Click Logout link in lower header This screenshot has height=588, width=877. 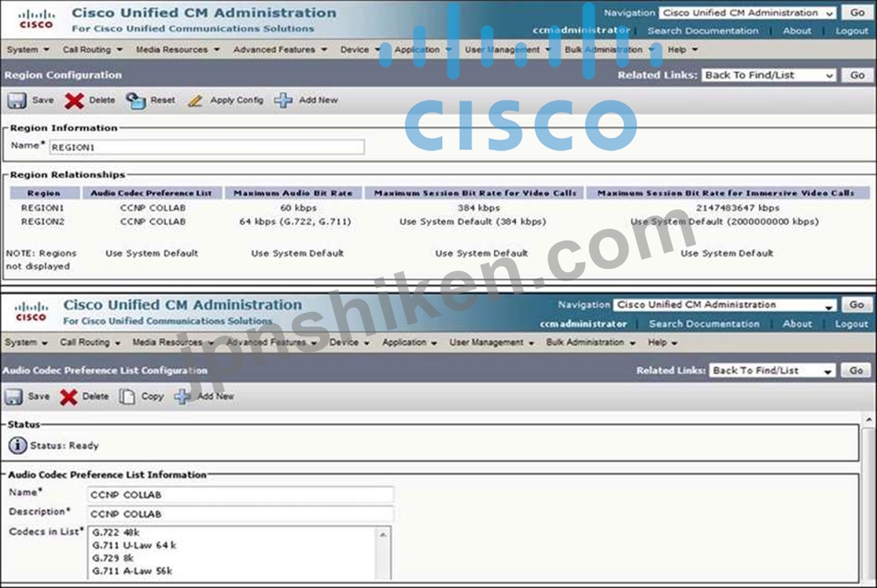point(851,324)
